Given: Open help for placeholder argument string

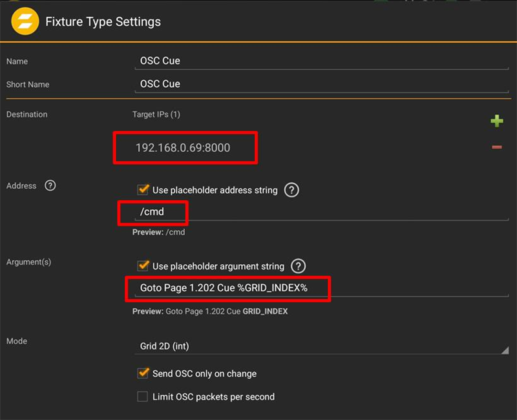Looking at the screenshot, I should (298, 266).
